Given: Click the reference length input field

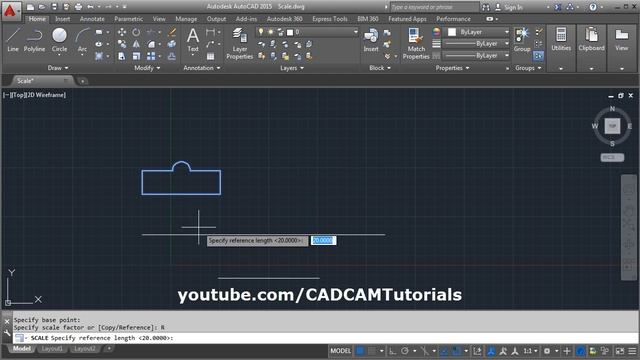Looking at the screenshot, I should [x=324, y=240].
